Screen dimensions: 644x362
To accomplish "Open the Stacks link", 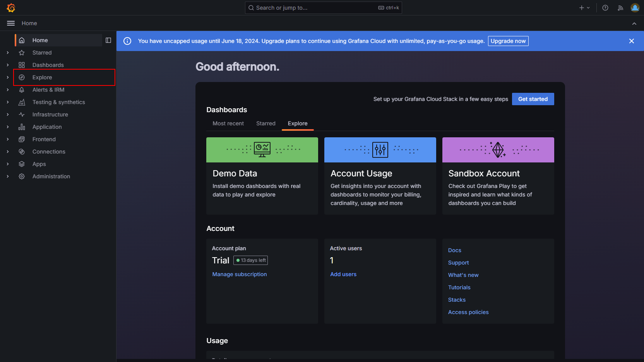I will [457, 300].
